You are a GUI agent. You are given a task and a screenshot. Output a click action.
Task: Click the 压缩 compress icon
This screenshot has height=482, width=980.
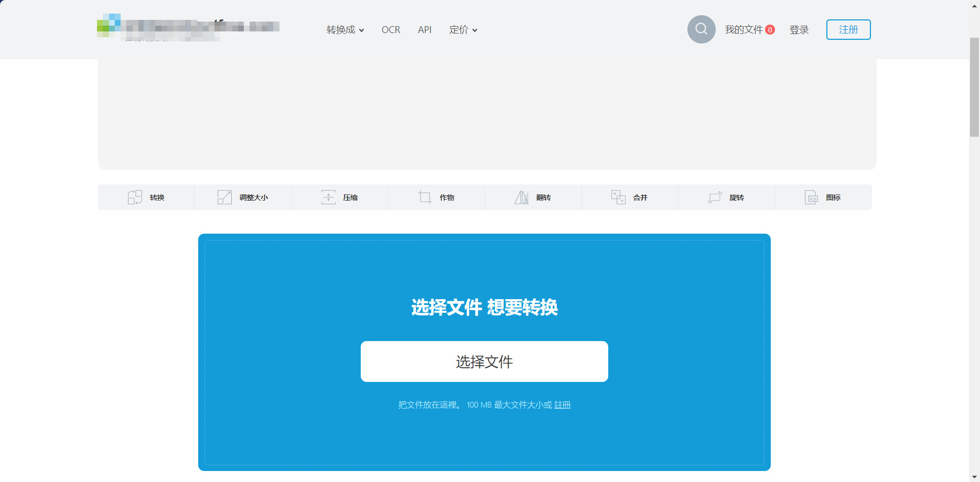[328, 197]
